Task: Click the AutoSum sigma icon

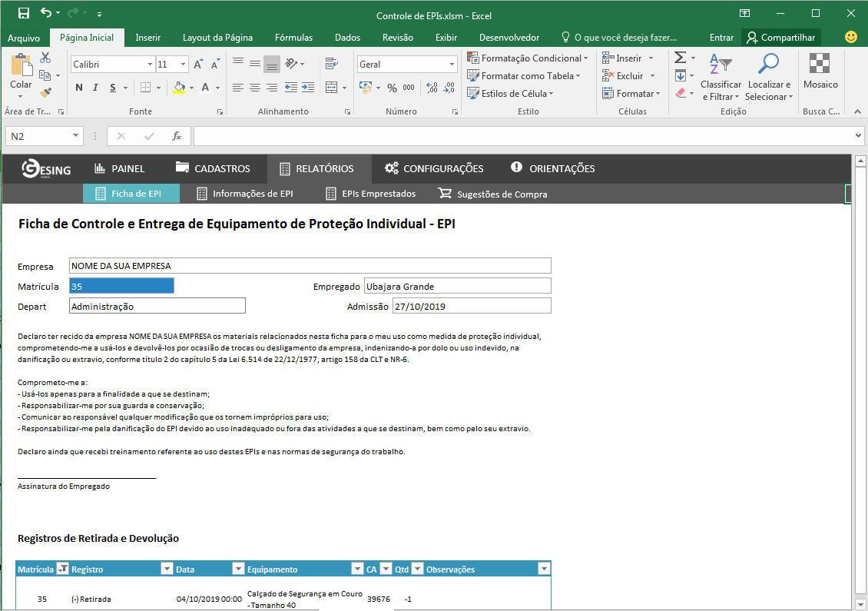Action: (x=680, y=58)
